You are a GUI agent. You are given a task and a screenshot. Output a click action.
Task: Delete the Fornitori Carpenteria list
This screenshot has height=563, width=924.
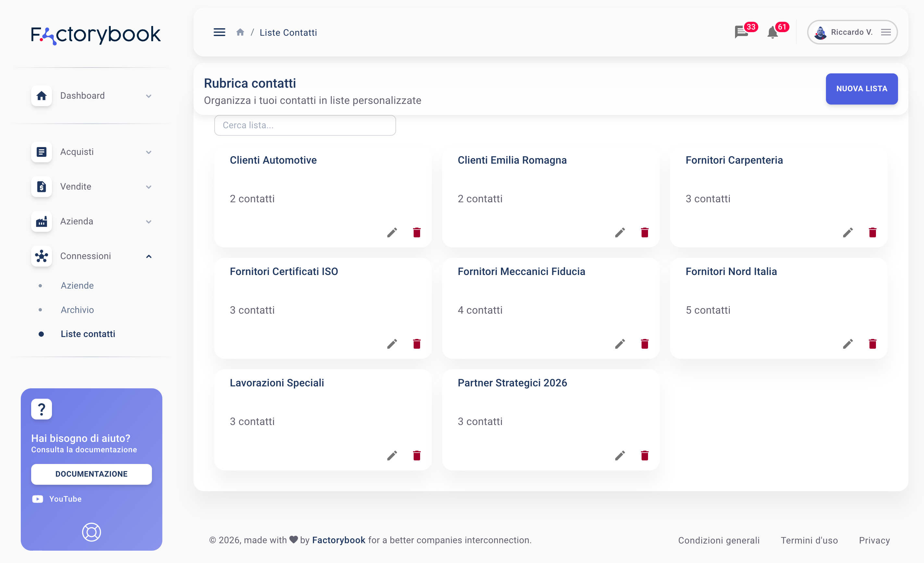(872, 232)
